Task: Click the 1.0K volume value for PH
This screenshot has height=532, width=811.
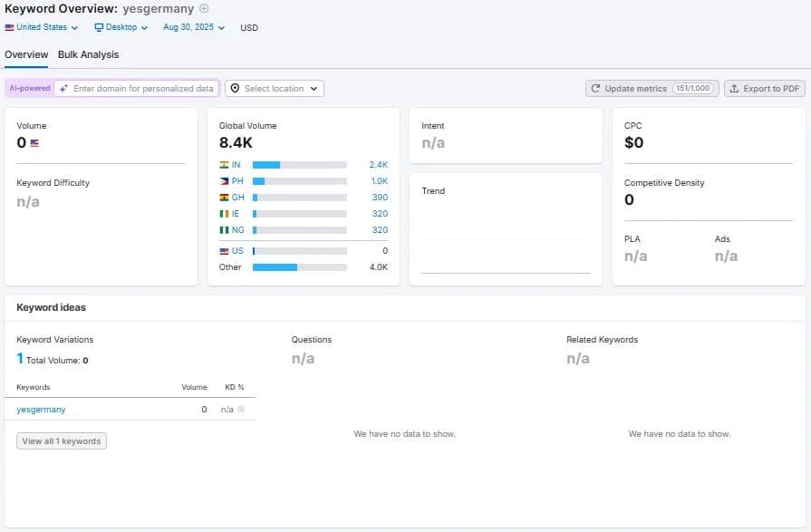Action: 379,181
